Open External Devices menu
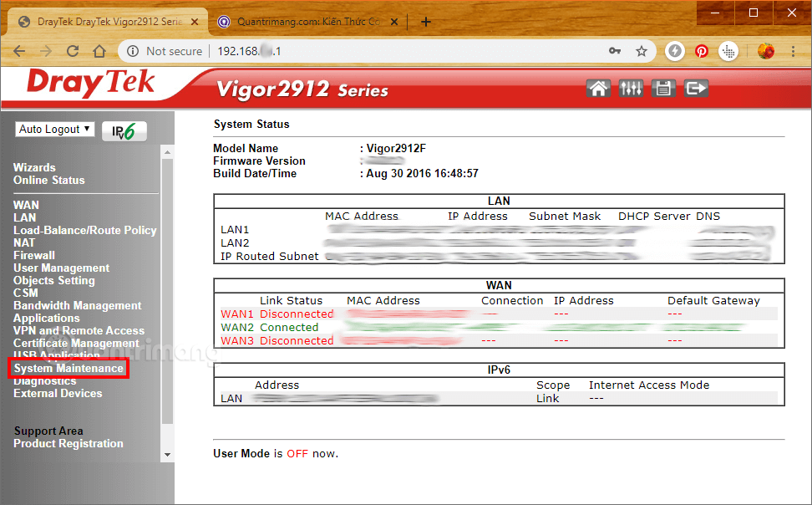 (x=58, y=394)
